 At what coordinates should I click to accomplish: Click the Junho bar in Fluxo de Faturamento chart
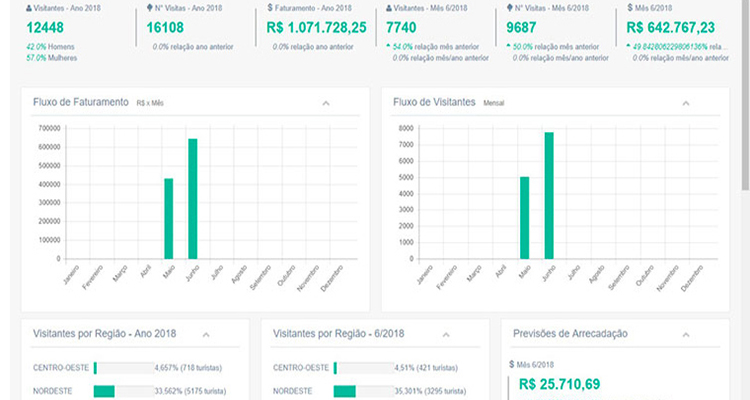[193, 199]
